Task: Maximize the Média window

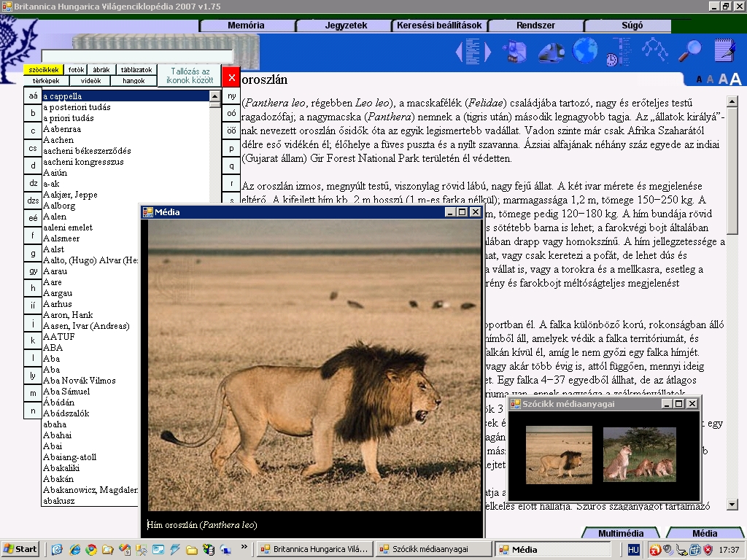Action: [462, 212]
